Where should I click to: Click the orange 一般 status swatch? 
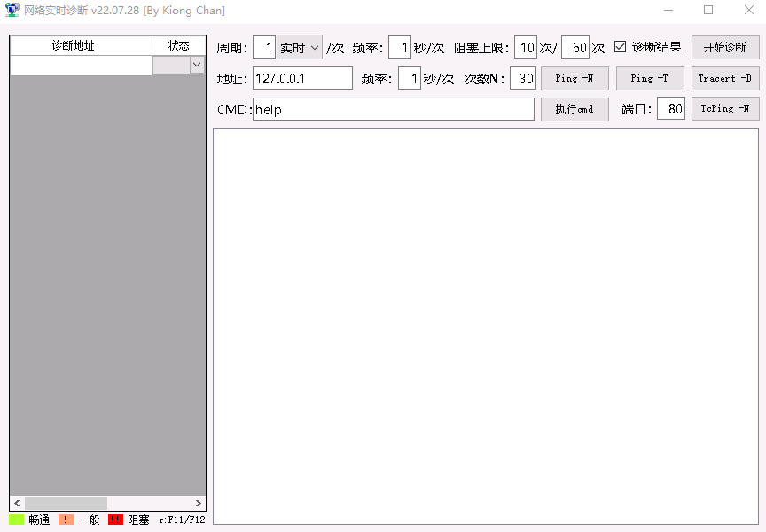(x=66, y=520)
